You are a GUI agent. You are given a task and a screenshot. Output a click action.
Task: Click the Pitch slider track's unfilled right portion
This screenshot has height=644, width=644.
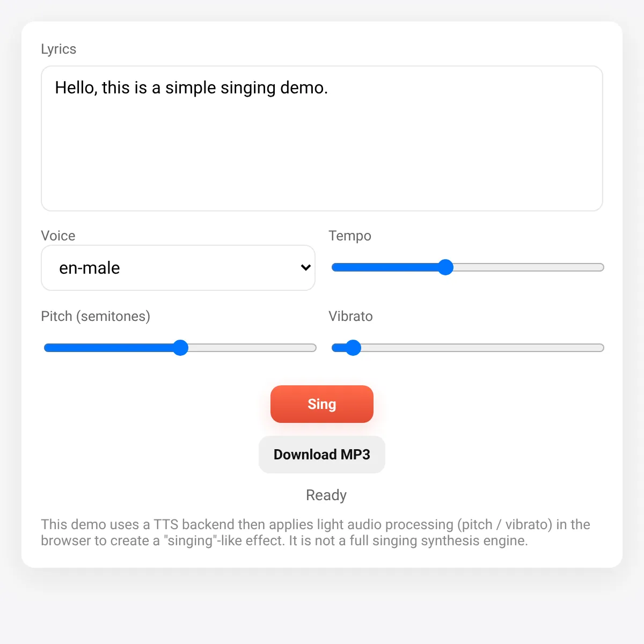click(252, 348)
